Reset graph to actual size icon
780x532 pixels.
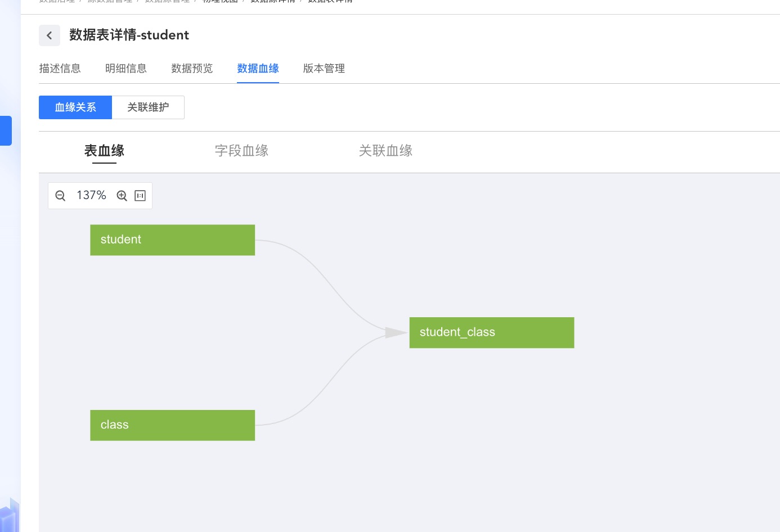[140, 196]
